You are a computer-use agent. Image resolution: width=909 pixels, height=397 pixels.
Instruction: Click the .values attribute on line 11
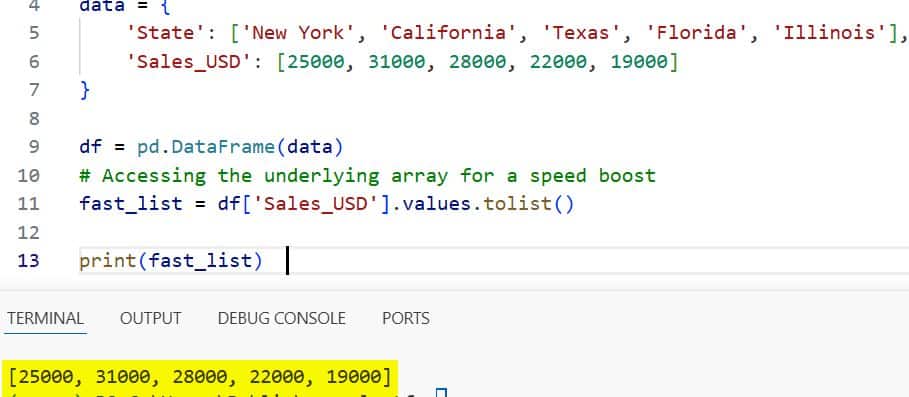point(438,204)
